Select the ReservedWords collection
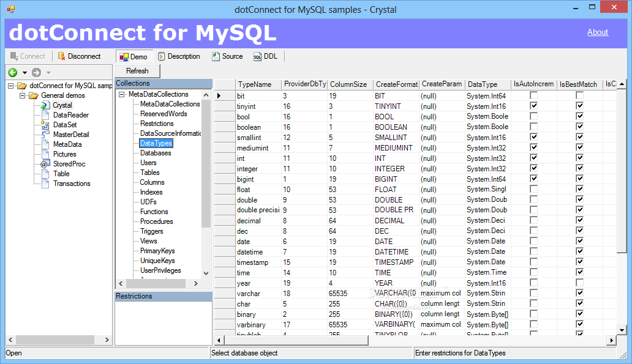 click(x=164, y=114)
